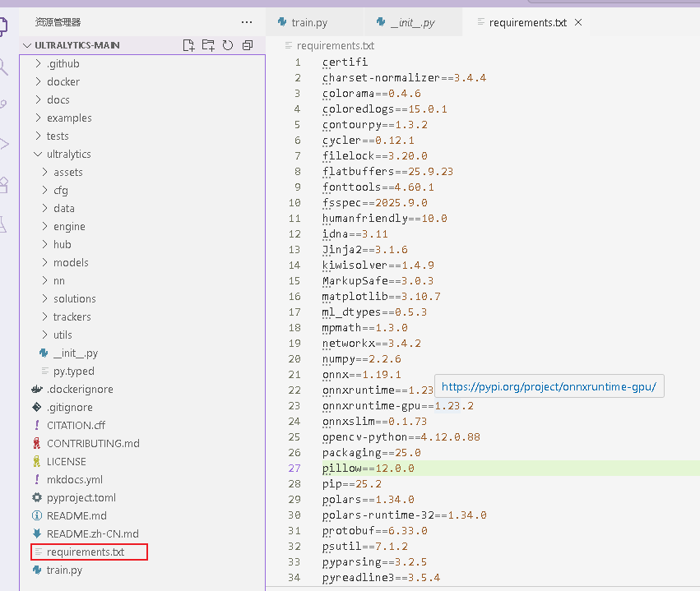Expand the examples folder

(x=69, y=118)
